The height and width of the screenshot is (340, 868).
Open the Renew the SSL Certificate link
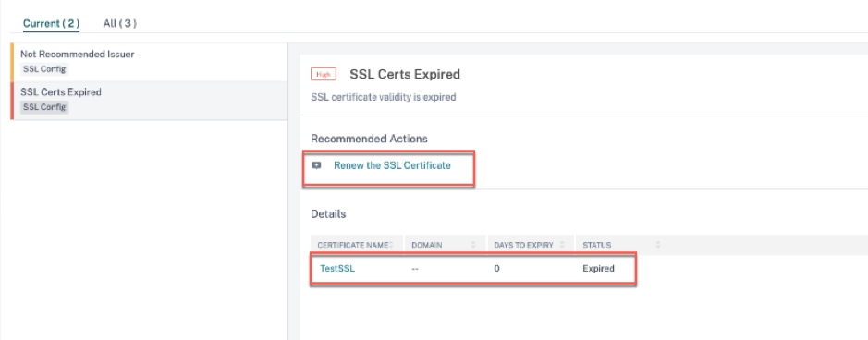coord(392,165)
